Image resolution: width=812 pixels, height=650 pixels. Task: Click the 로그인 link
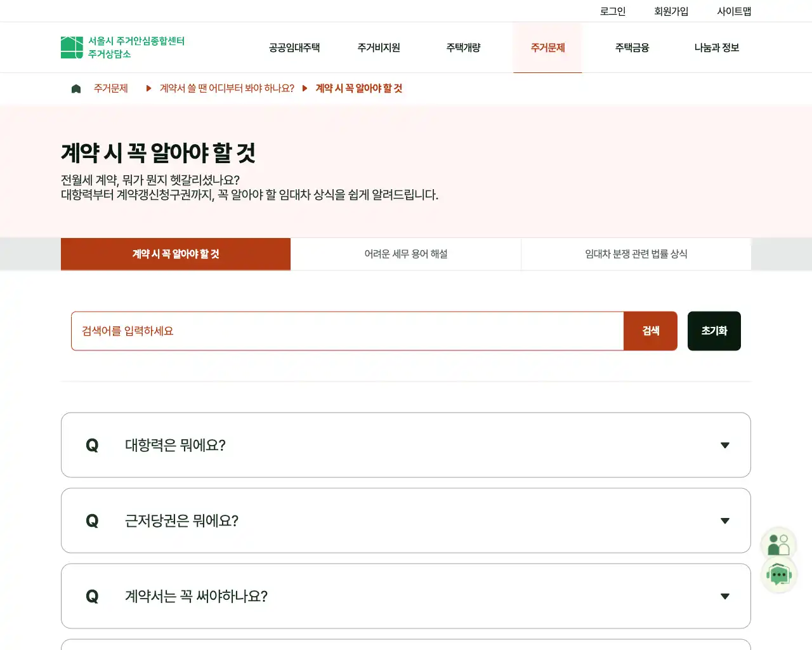pyautogui.click(x=612, y=11)
